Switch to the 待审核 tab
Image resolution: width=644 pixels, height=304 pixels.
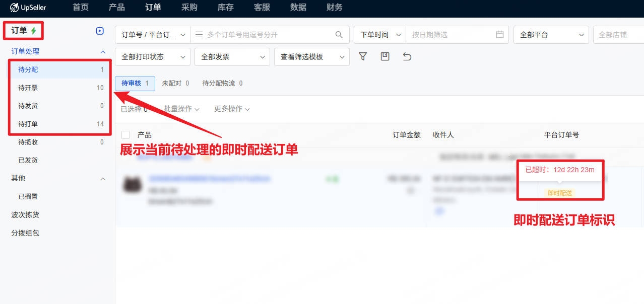[135, 83]
